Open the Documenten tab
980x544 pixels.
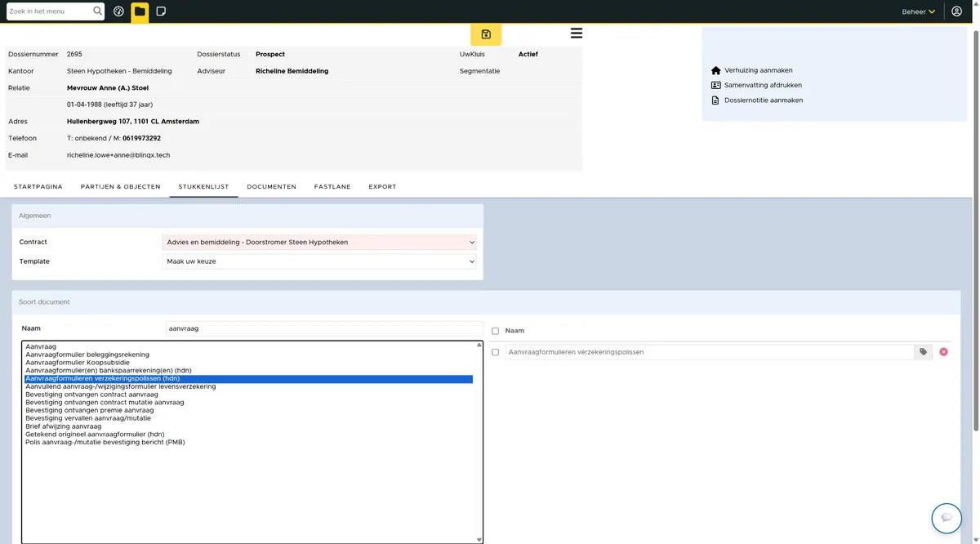pos(272,187)
